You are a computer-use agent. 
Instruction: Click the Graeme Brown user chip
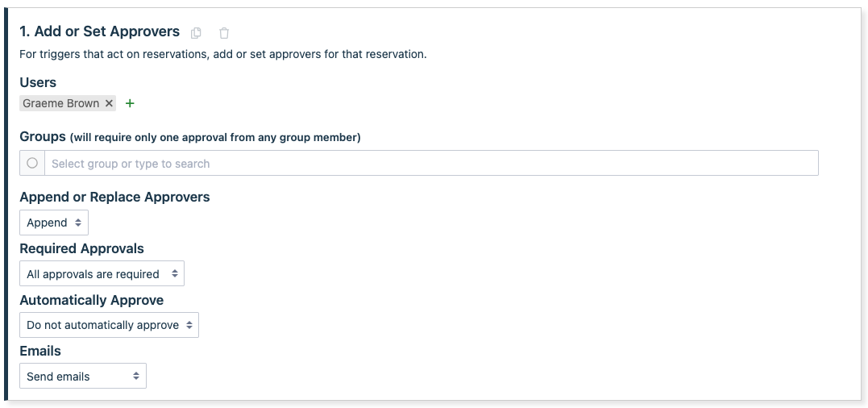click(61, 103)
